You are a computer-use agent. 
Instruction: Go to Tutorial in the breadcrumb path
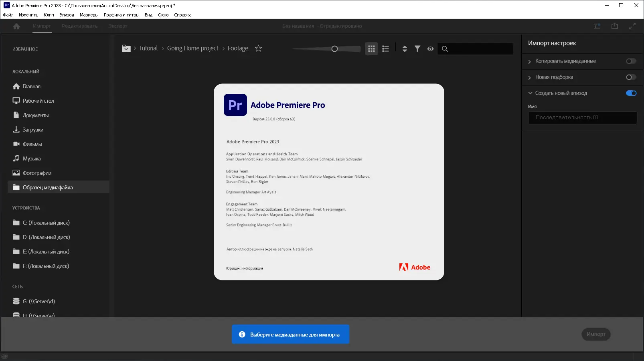point(148,48)
